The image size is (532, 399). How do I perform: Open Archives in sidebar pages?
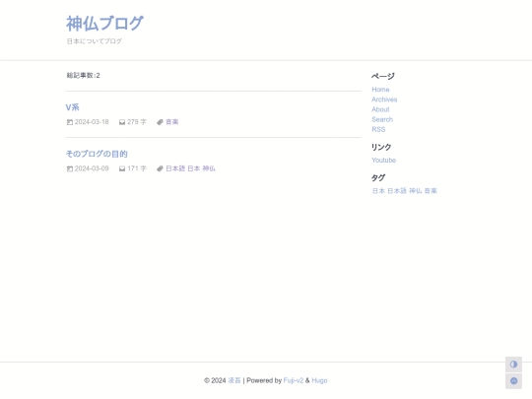(384, 100)
